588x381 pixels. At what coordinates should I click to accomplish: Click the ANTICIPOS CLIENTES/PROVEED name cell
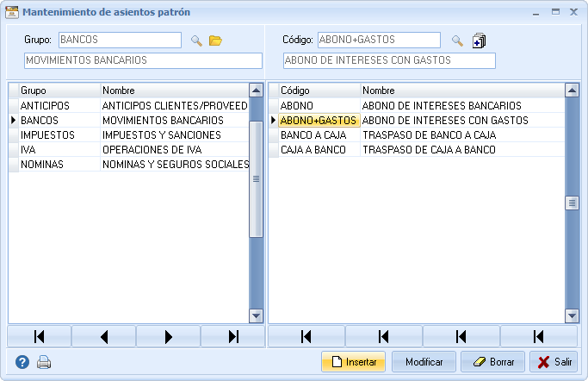point(175,106)
